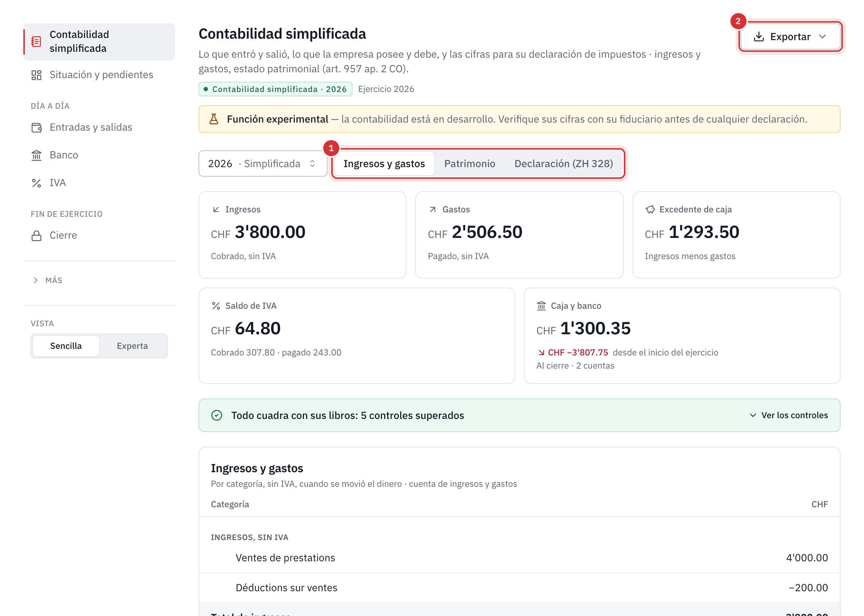Click the download icon on Exportar
Image resolution: width=864 pixels, height=616 pixels.
(759, 37)
